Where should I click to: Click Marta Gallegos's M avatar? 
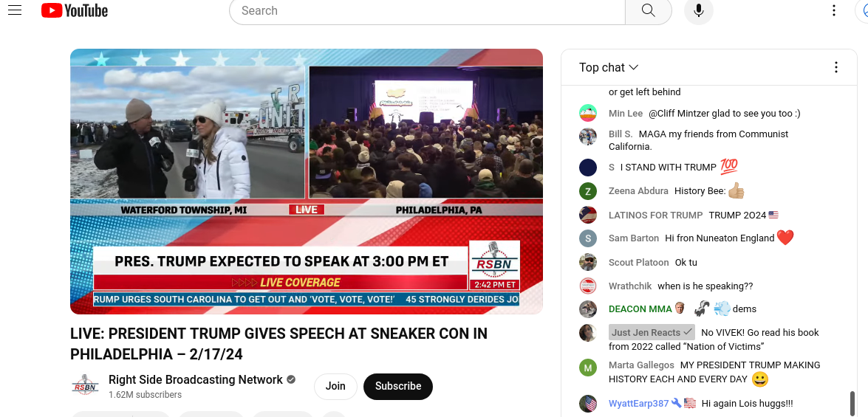click(588, 368)
